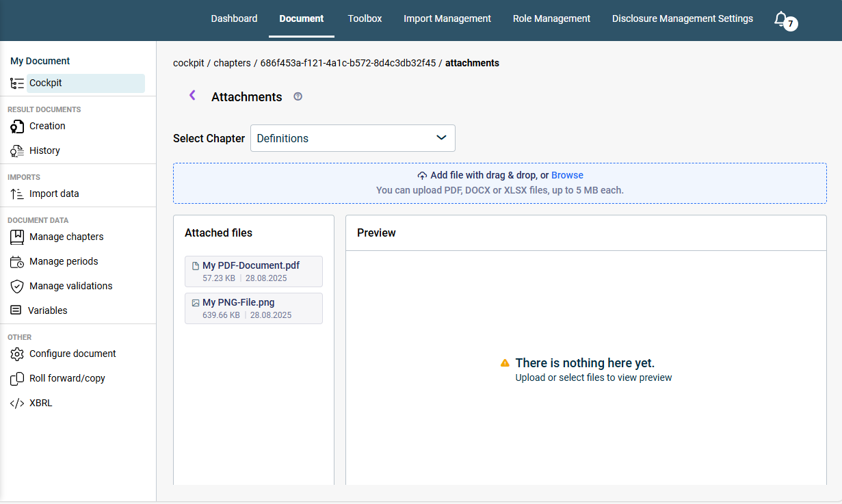
Task: Click the Configure document gear icon
Action: click(17, 354)
